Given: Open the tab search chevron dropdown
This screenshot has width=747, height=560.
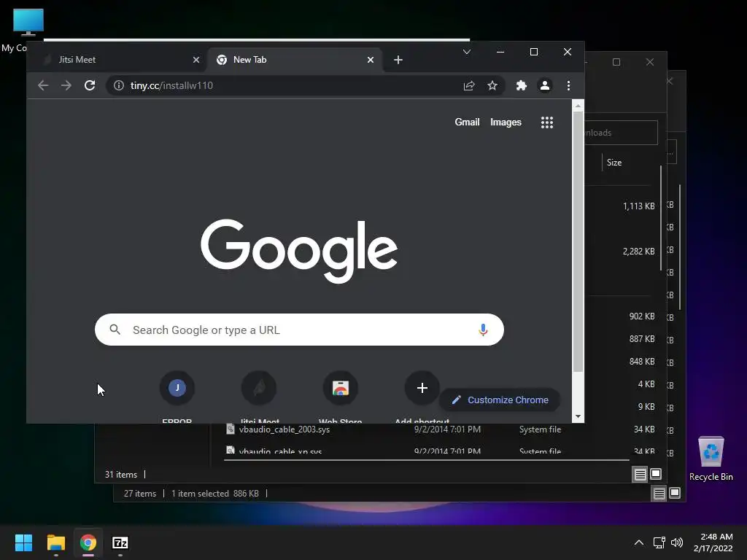Looking at the screenshot, I should tap(467, 52).
